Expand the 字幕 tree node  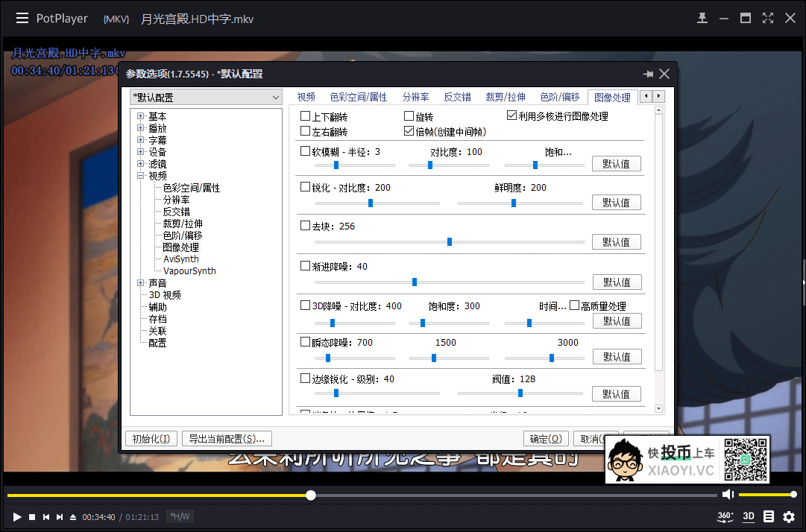click(x=141, y=140)
